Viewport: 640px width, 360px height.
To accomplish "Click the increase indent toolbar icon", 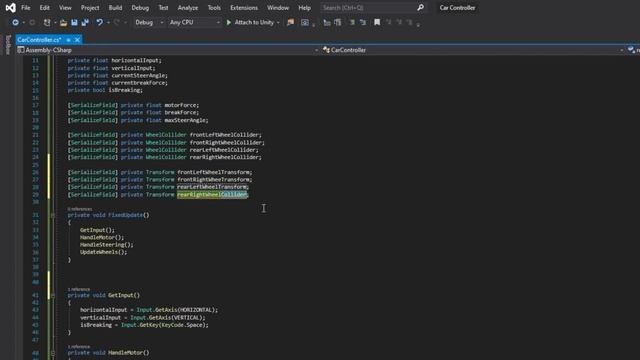I will pos(338,22).
